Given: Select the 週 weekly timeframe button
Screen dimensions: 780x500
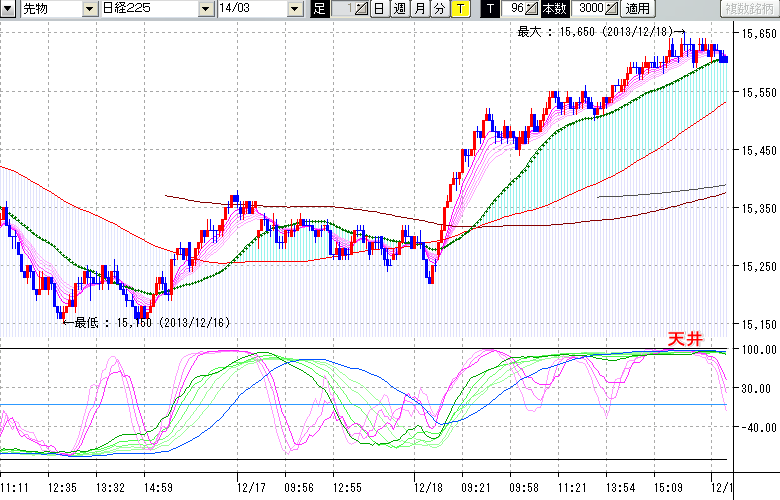Looking at the screenshot, I should (x=399, y=9).
